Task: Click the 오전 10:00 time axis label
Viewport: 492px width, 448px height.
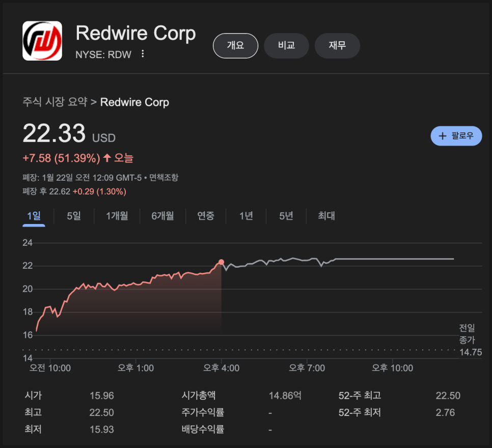Action: [x=50, y=368]
